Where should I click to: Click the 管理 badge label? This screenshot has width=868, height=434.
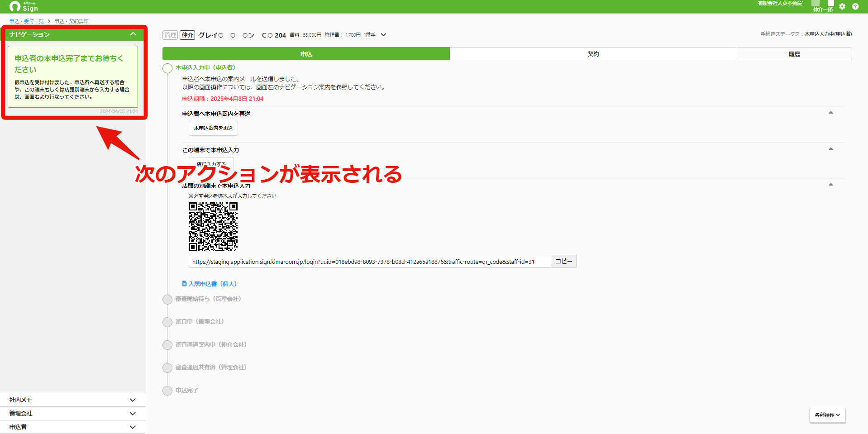(170, 35)
